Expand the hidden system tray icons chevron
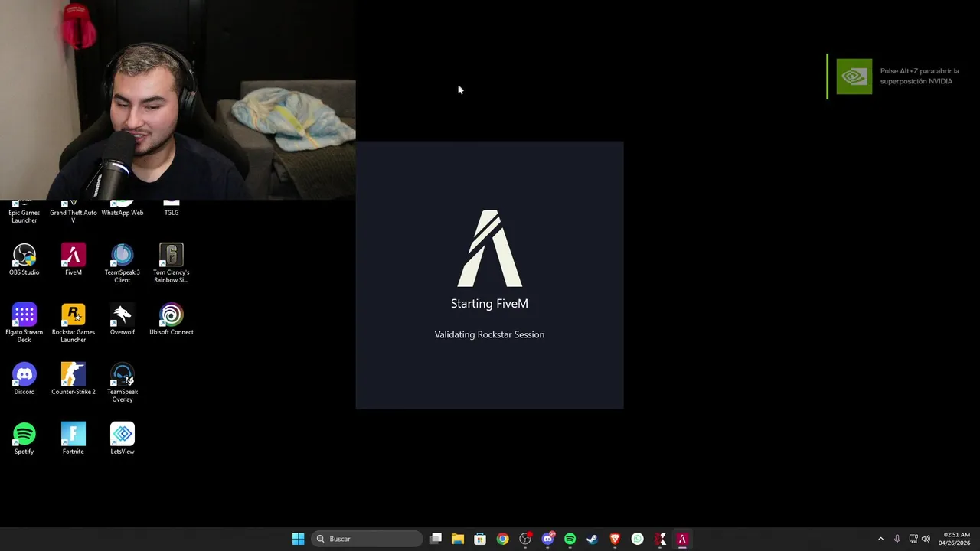 coord(880,539)
